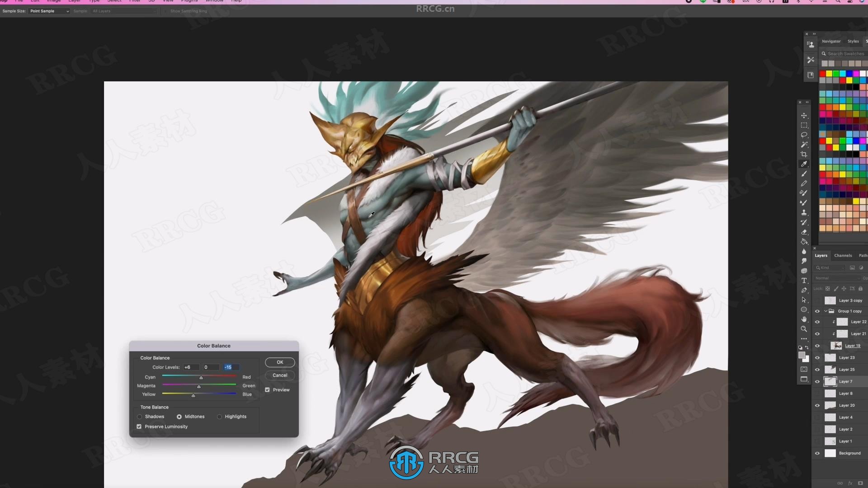
Task: Open the layer Kind filter dropdown
Action: [x=830, y=267]
